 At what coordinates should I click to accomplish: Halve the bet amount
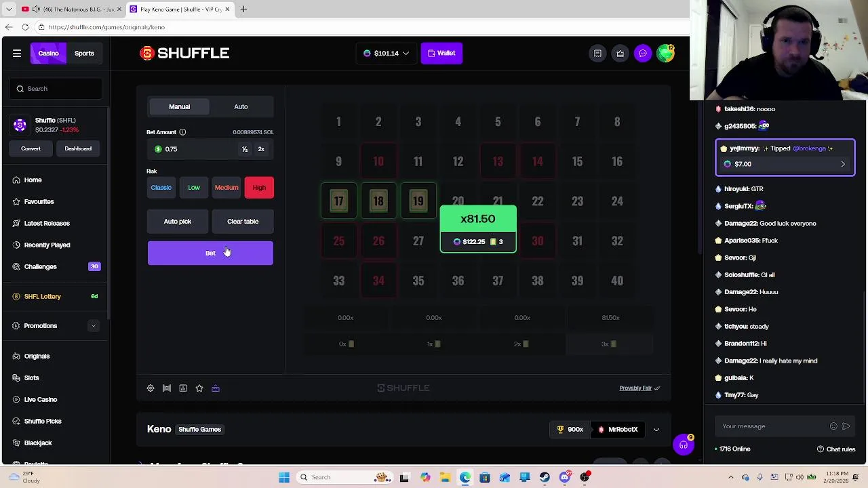coord(245,149)
